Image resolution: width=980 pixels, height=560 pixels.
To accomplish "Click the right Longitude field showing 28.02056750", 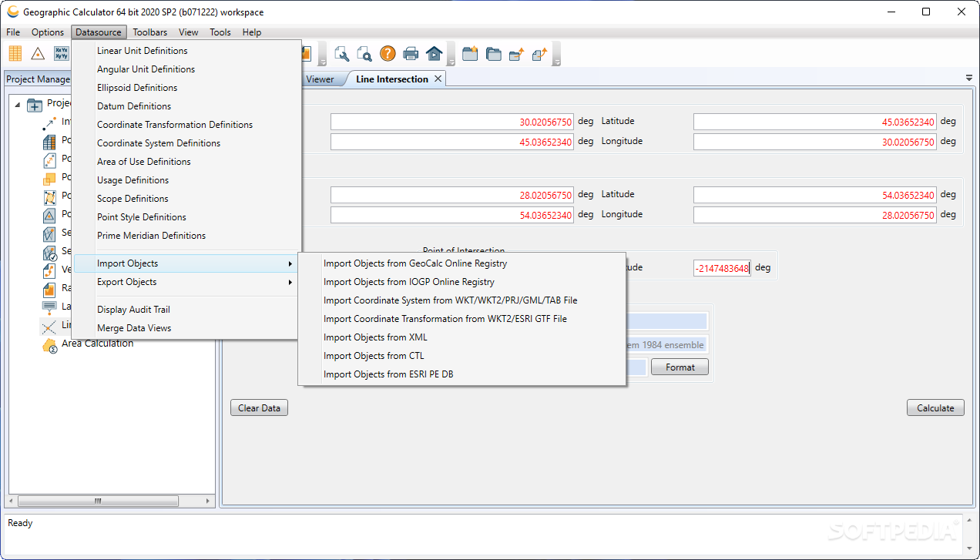I will (815, 215).
